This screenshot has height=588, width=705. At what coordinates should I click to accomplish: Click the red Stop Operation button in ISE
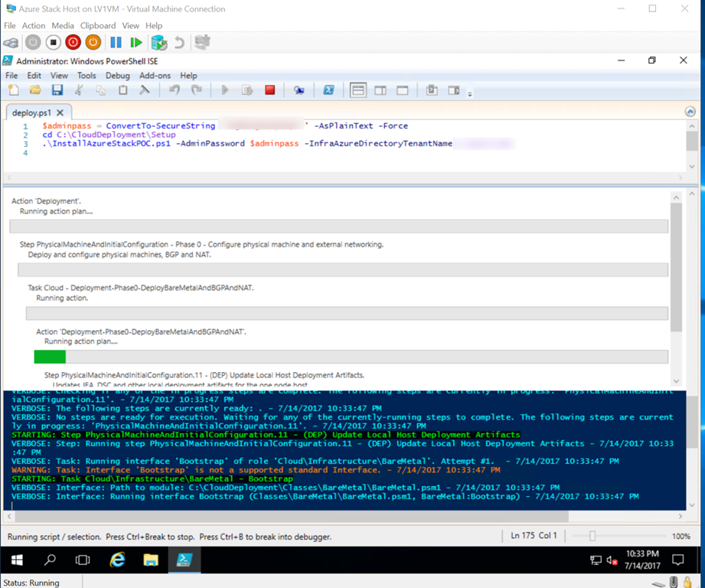[269, 90]
